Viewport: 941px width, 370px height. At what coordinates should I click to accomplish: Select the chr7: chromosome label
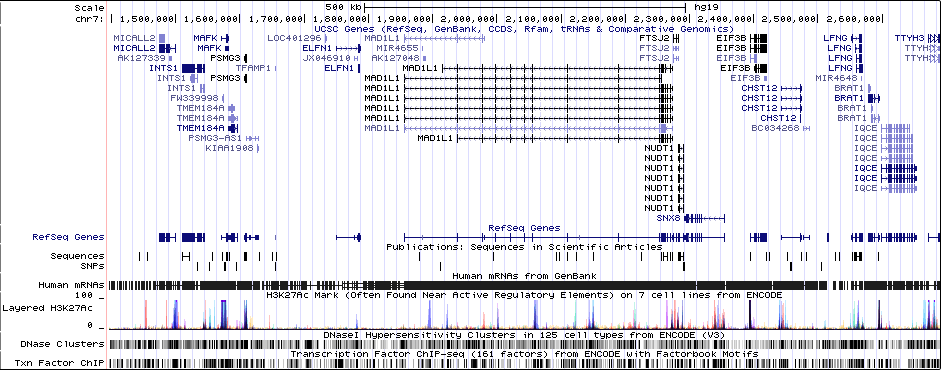(x=89, y=19)
